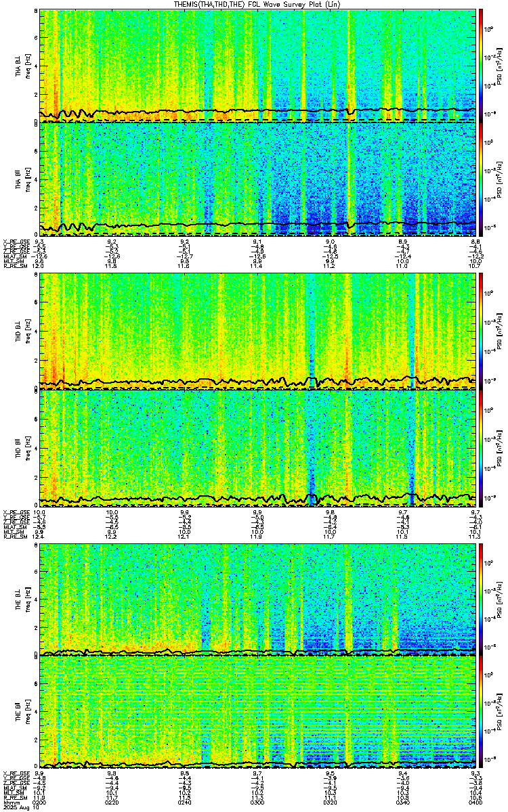This screenshot has height=812, width=508.
Task: Click the 0340 time tick label
Action: pos(402,802)
